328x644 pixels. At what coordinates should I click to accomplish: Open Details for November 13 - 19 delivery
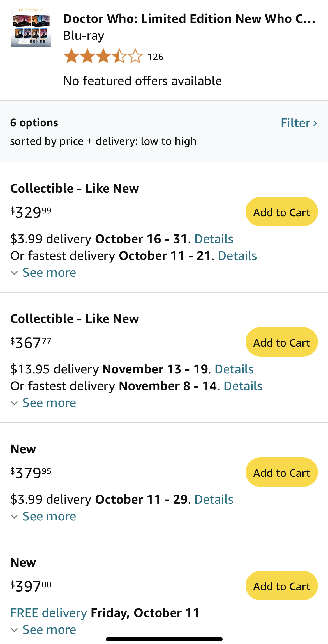(x=234, y=369)
